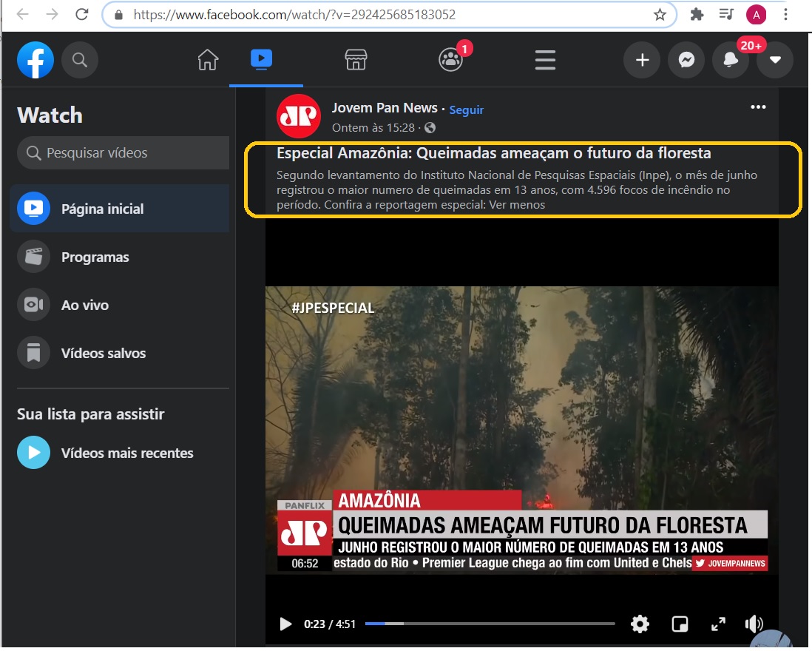812x651 pixels.
Task: Go to Facebook Home tab
Action: click(x=209, y=60)
